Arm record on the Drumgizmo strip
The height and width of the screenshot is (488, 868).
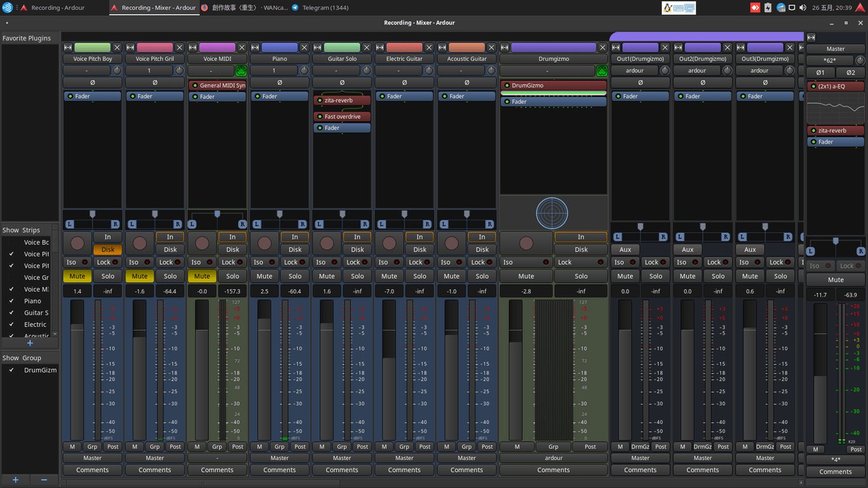(x=526, y=243)
